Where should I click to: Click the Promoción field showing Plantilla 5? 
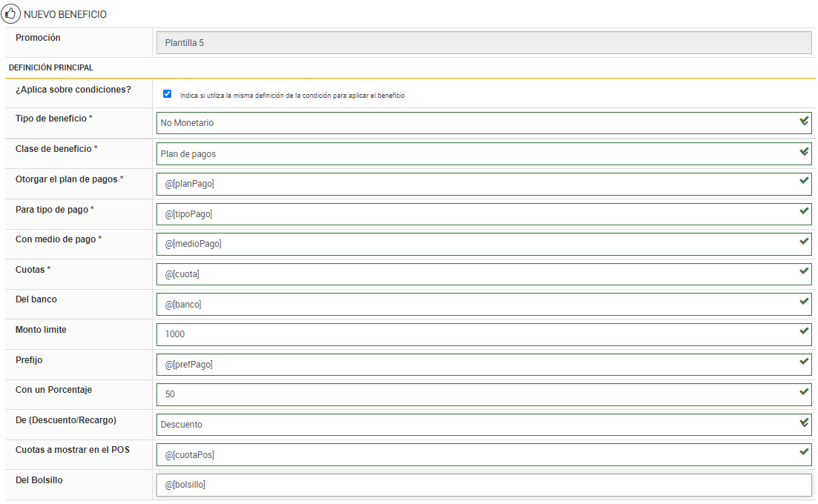coord(482,43)
